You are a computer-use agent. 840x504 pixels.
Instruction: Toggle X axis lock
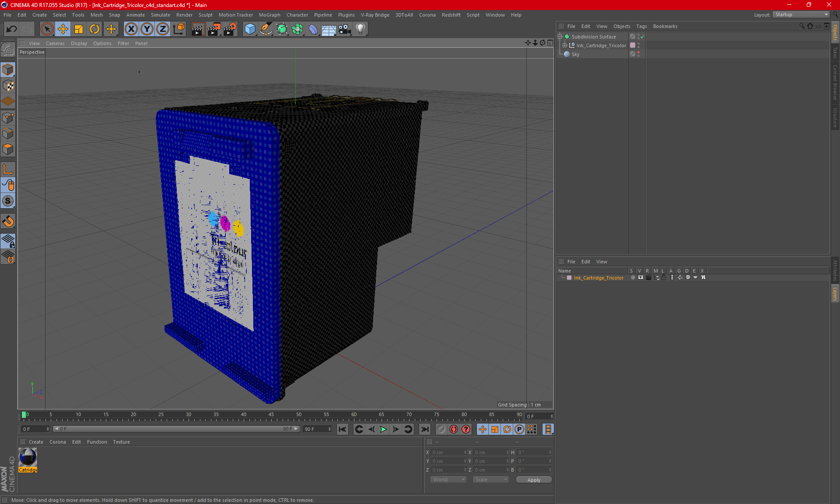pos(131,29)
